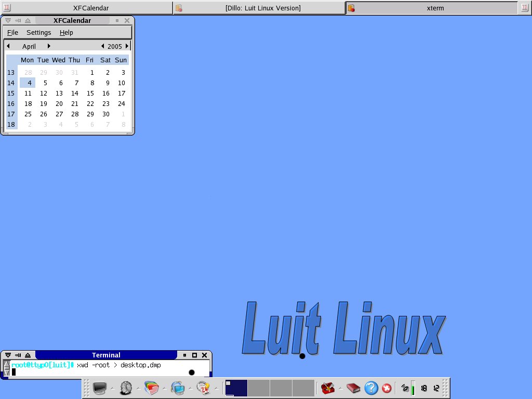532x399 pixels.
Task: Select April 30 in the calendar
Action: [x=106, y=114]
